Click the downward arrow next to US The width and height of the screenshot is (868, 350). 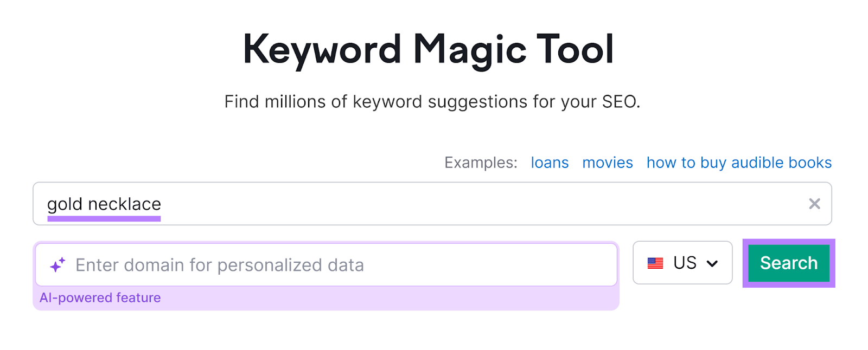712,264
